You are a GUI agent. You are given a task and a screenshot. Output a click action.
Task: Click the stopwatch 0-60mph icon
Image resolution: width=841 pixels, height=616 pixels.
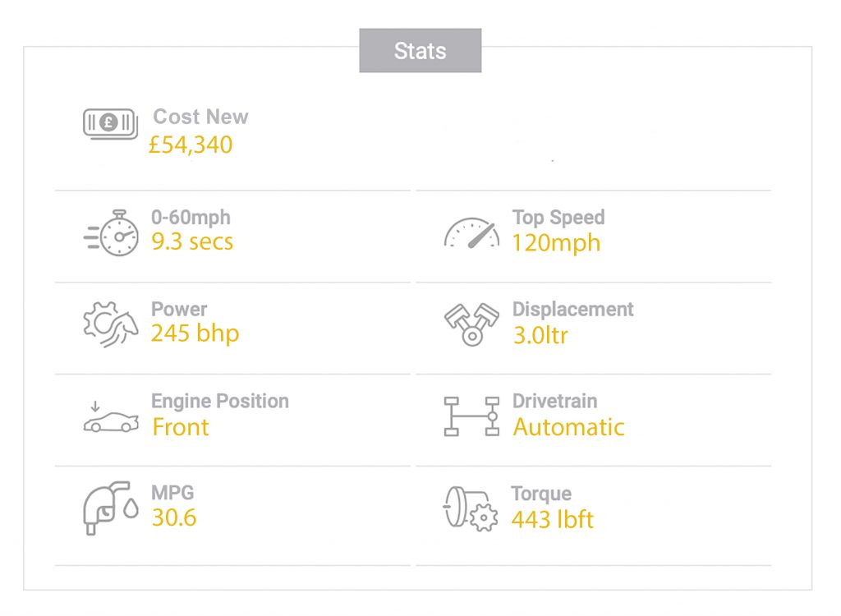[111, 233]
